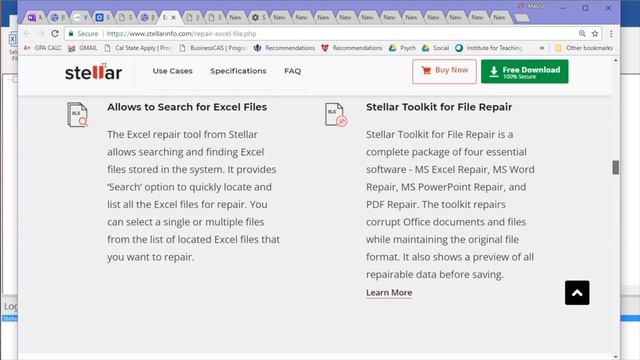Reload the page with the refresh icon
640x360 pixels.
pos(55,33)
